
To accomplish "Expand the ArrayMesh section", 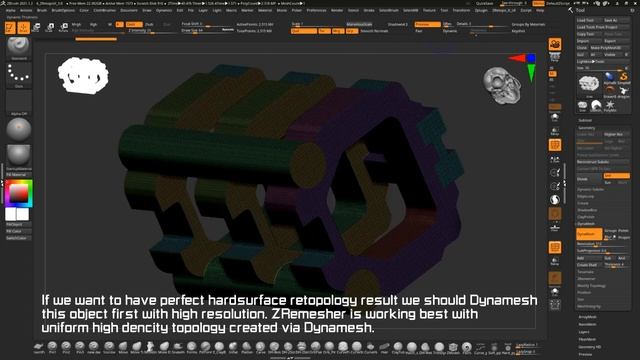I will click(587, 317).
